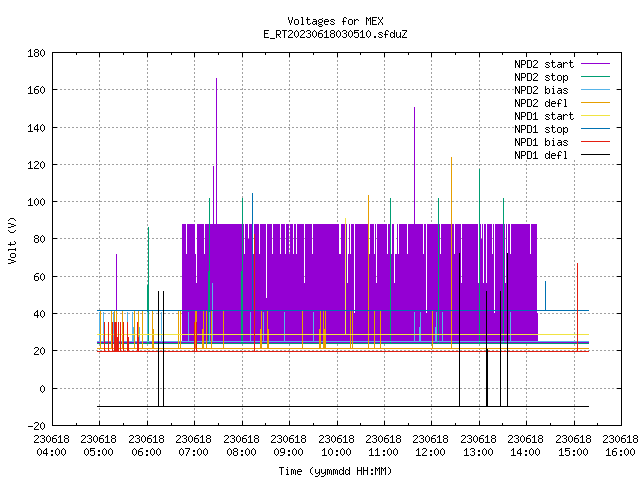Click the y-axis value 20
Viewport: 640px width, 480px height.
(x=39, y=351)
